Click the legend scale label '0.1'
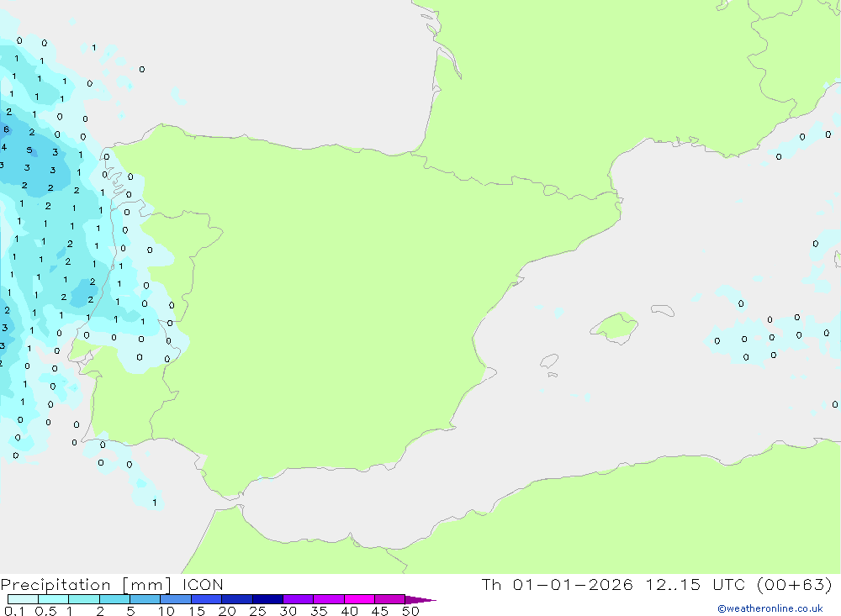 click(14, 611)
